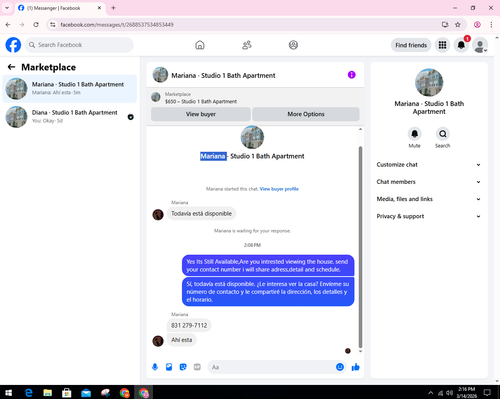This screenshot has height=399, width=500.
Task: Bookmark this page with star icon
Action: [x=458, y=25]
